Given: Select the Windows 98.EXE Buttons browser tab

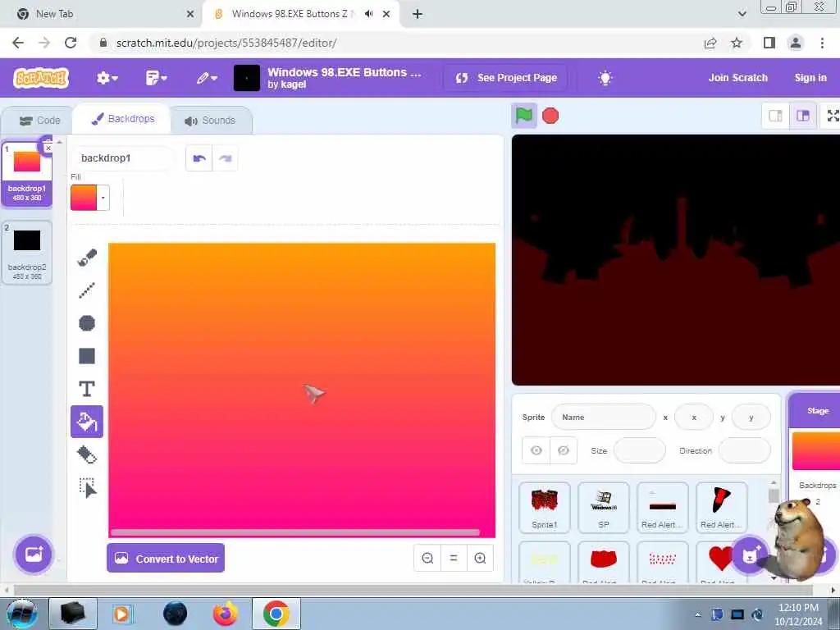Looking at the screenshot, I should click(x=290, y=14).
